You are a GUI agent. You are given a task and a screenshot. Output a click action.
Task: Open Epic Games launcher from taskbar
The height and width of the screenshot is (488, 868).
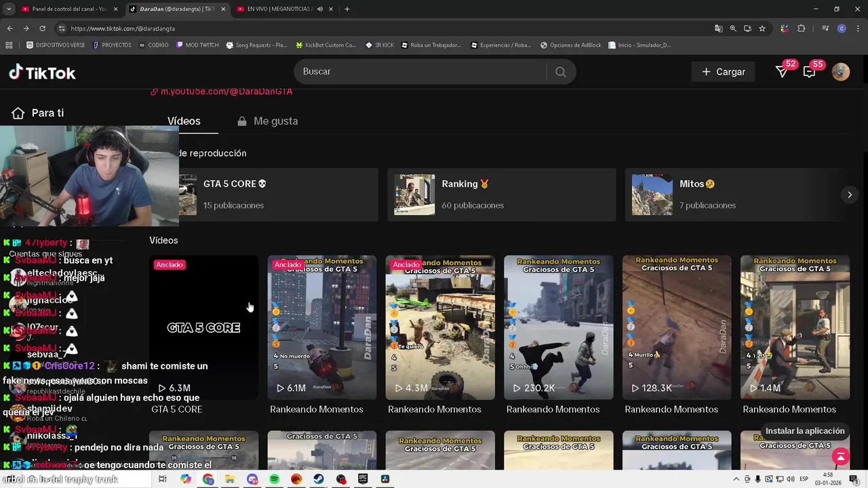(x=363, y=479)
